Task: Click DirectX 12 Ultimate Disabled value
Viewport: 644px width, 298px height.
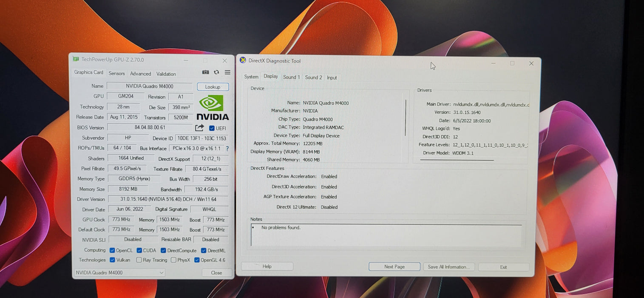Action: coord(329,207)
